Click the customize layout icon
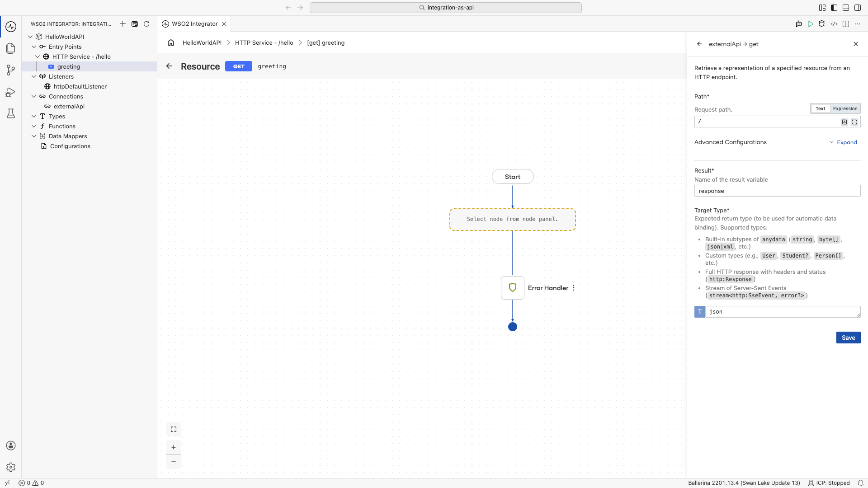The width and height of the screenshot is (868, 488). pos(822,8)
